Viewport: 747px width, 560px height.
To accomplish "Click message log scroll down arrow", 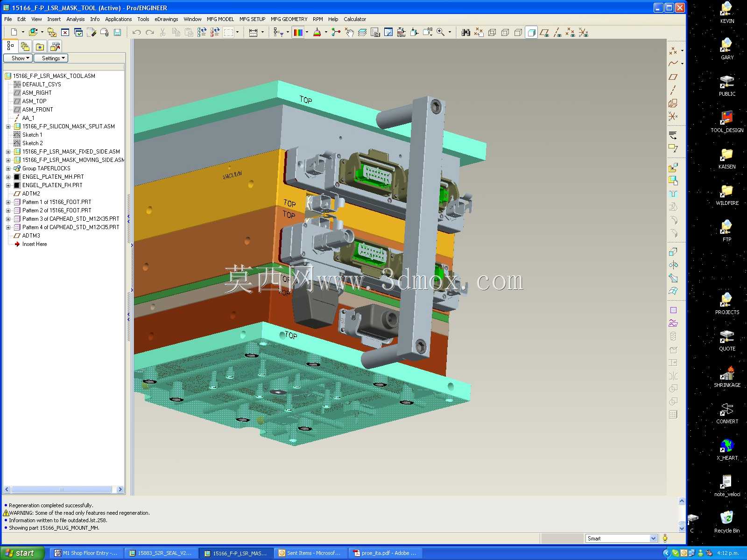I will 682,529.
